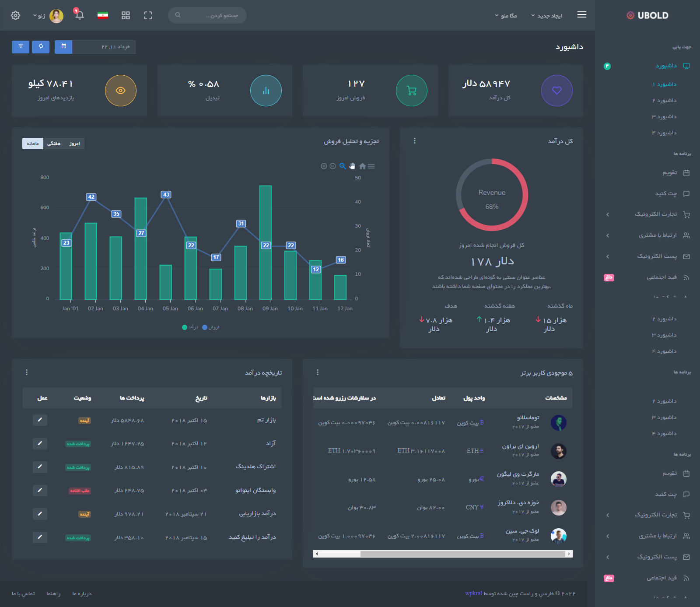Expand تجارت الکترونیک sidebar menu
The image size is (700, 607).
tap(655, 214)
